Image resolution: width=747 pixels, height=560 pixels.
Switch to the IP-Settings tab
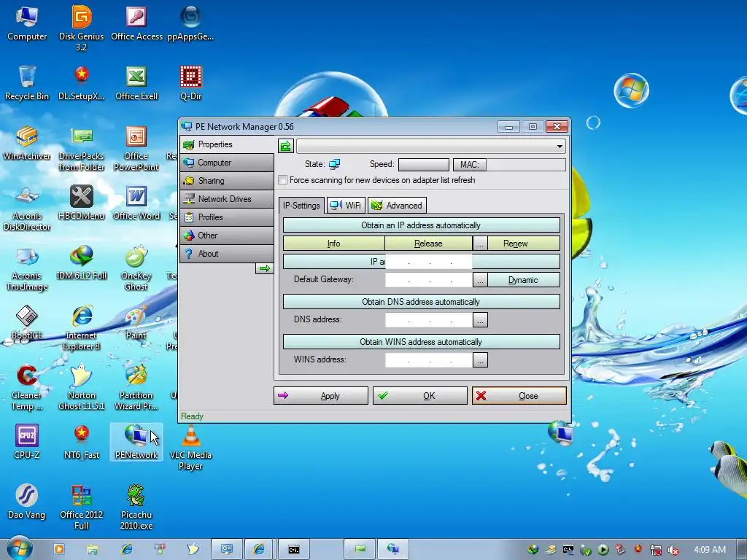301,206
